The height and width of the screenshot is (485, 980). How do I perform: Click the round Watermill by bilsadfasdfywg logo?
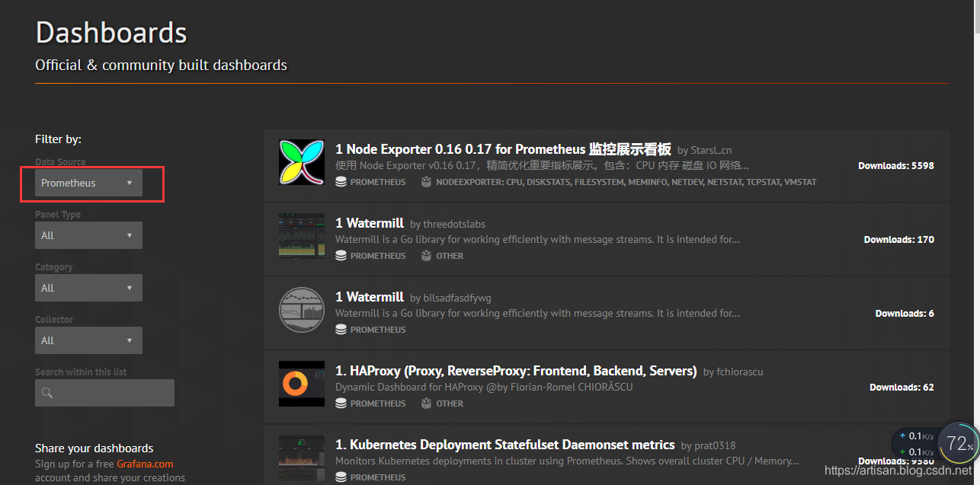(x=302, y=310)
